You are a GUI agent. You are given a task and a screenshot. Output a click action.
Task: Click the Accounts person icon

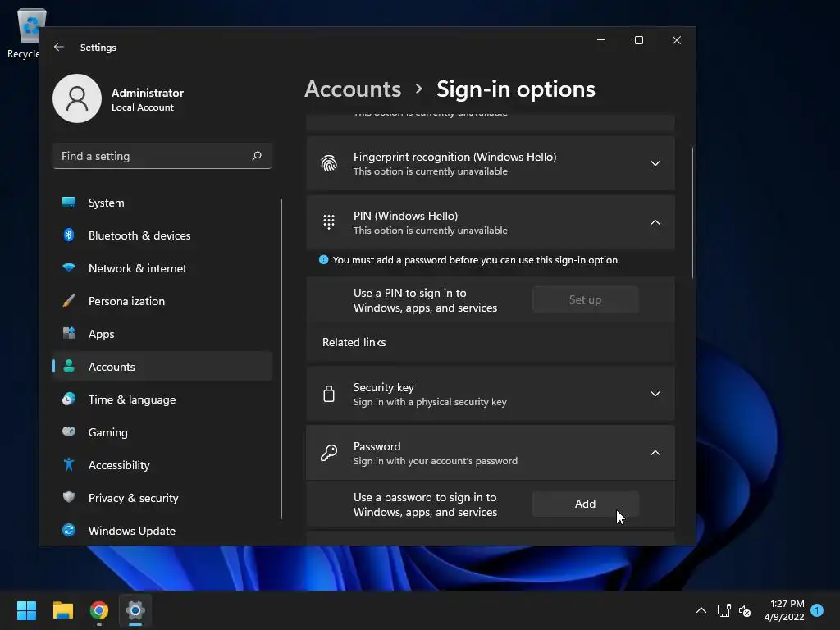point(69,366)
